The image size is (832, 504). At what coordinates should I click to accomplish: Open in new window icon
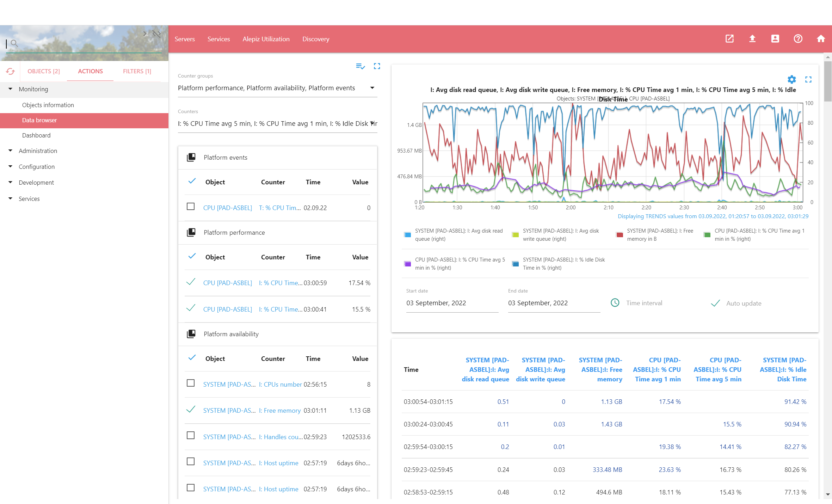[x=729, y=39]
